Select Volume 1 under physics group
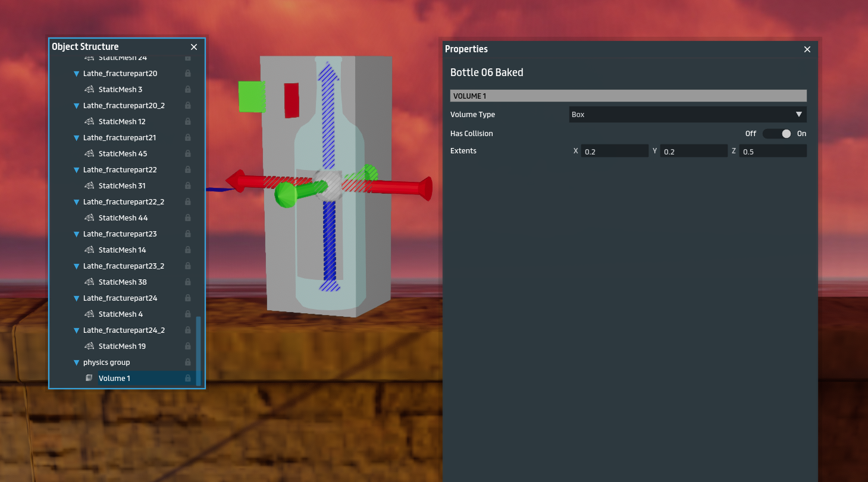The width and height of the screenshot is (868, 482). 115,378
